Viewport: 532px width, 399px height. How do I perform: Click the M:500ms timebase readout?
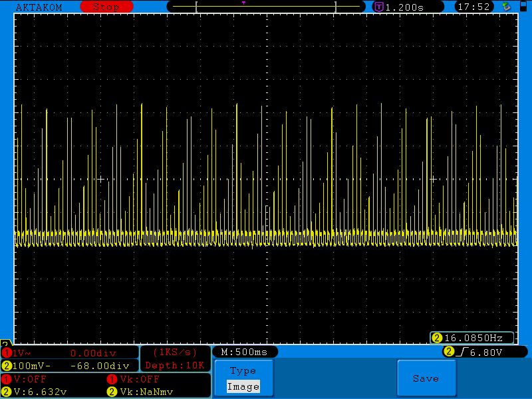tap(244, 352)
